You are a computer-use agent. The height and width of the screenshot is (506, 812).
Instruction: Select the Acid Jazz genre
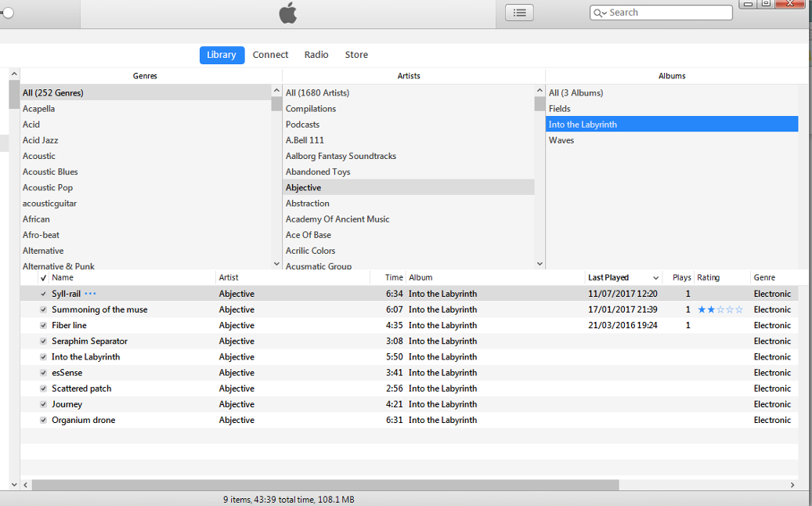click(146, 140)
